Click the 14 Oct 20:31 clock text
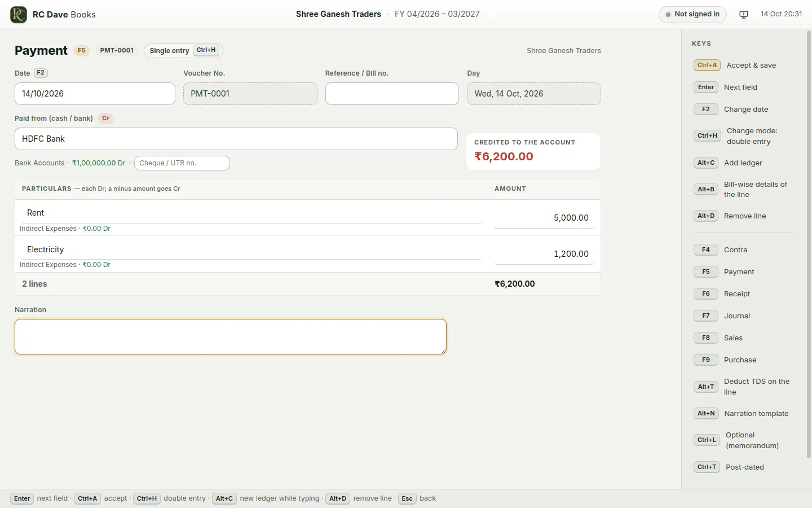This screenshot has height=508, width=812. 781,14
